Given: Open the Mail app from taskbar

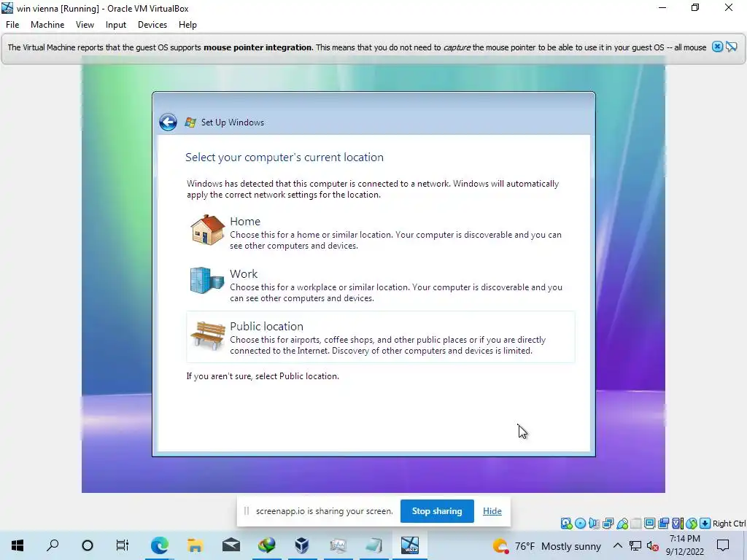Looking at the screenshot, I should pos(231,545).
